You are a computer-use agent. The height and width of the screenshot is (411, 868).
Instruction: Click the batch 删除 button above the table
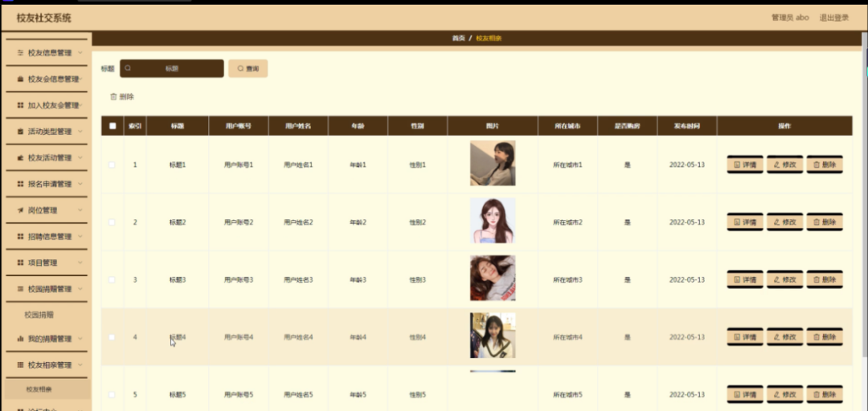(x=122, y=97)
